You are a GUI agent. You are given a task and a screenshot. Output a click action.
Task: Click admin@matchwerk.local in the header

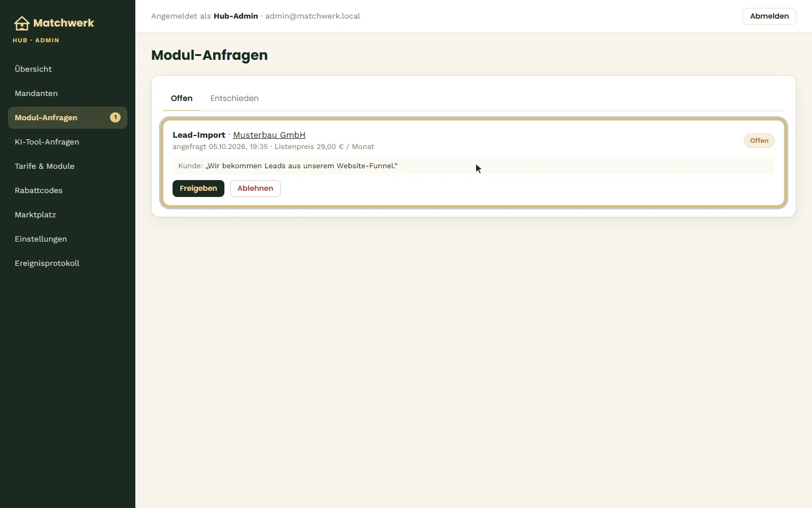pos(313,16)
